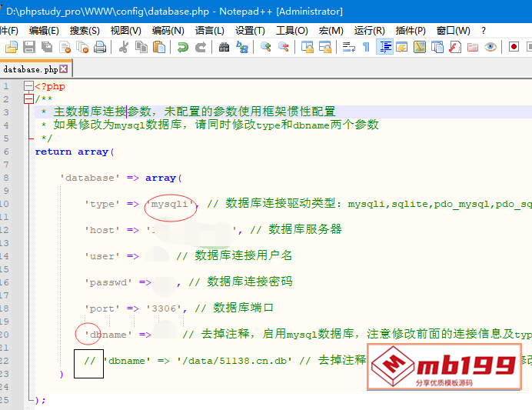Collapse the comment block fold on line 2
Screen dimensions: 532x410
[x=28, y=98]
